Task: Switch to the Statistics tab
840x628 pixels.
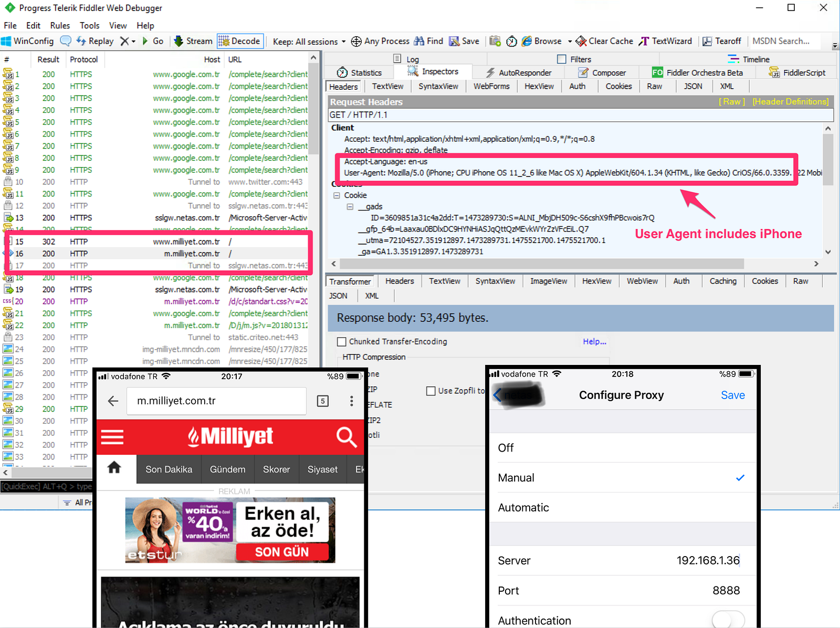Action: pos(360,72)
